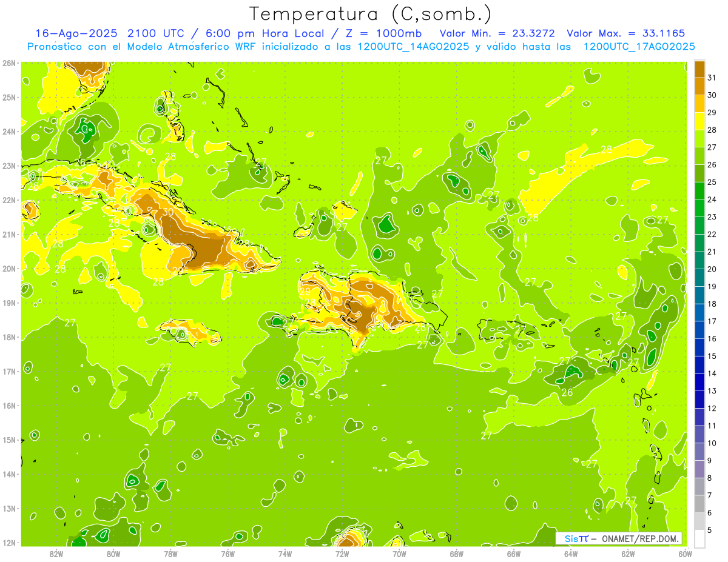Click the colorbar label '16'
The height and width of the screenshot is (562, 728).
[712, 339]
